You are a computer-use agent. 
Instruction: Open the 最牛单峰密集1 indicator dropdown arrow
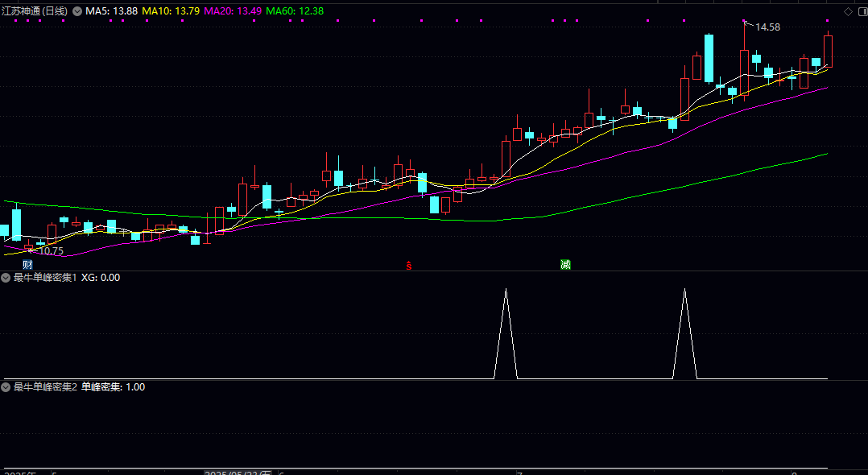pos(6,278)
